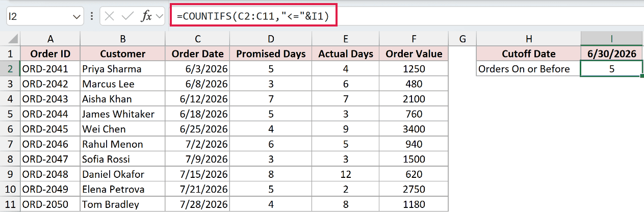
Task: Select column C header
Action: click(197, 39)
